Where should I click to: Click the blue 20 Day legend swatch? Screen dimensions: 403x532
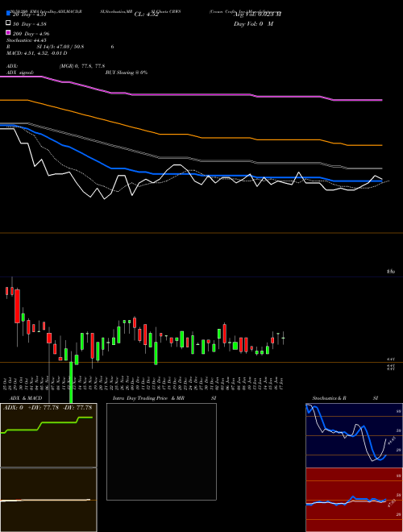8,14
